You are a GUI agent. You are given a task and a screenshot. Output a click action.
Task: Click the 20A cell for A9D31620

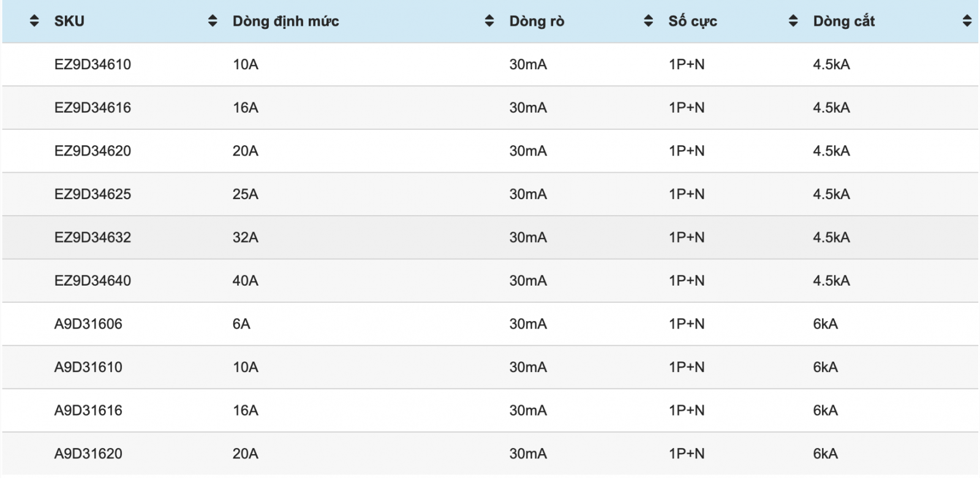[246, 454]
